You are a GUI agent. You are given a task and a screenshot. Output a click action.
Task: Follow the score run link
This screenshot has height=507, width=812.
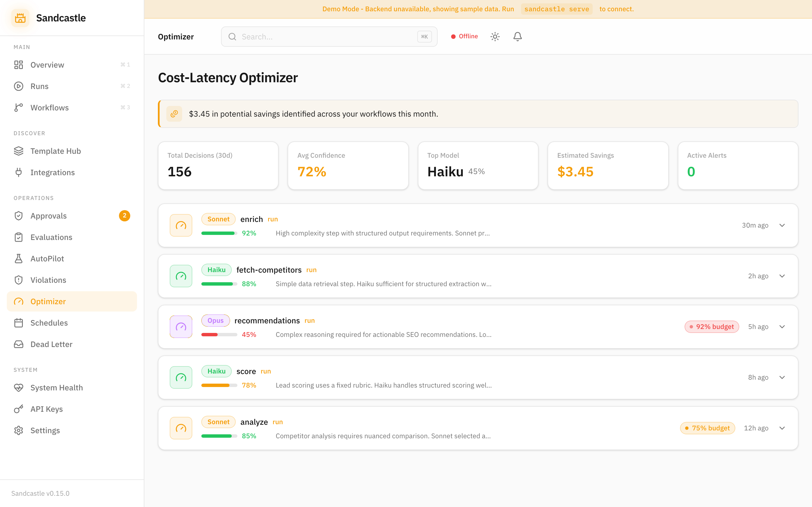pyautogui.click(x=265, y=371)
